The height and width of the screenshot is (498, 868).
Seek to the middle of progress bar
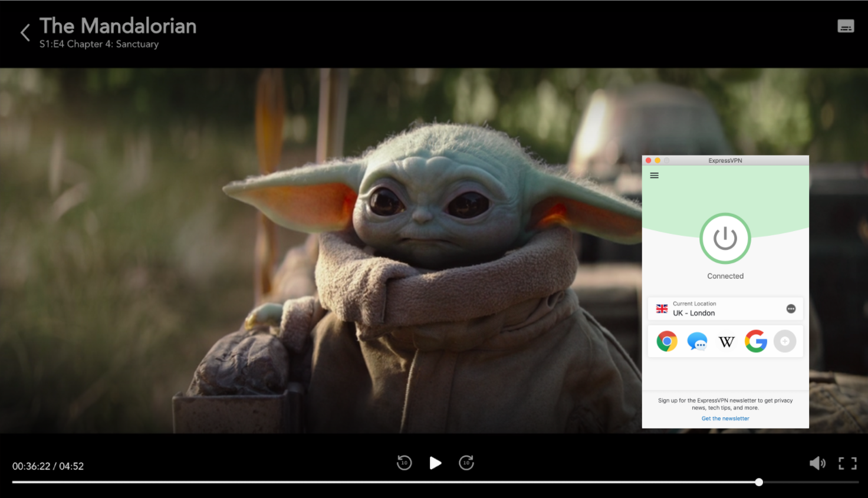point(435,482)
